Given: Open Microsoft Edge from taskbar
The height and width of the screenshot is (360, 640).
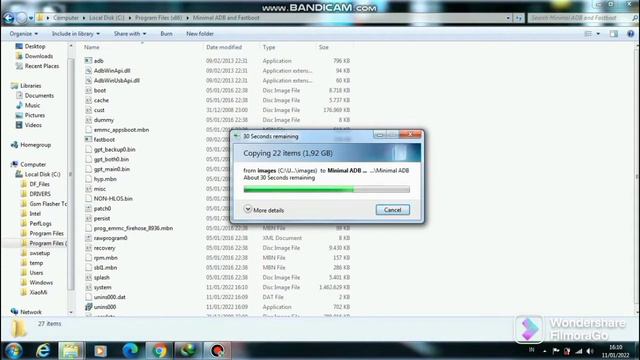Looking at the screenshot, I should tap(131, 351).
